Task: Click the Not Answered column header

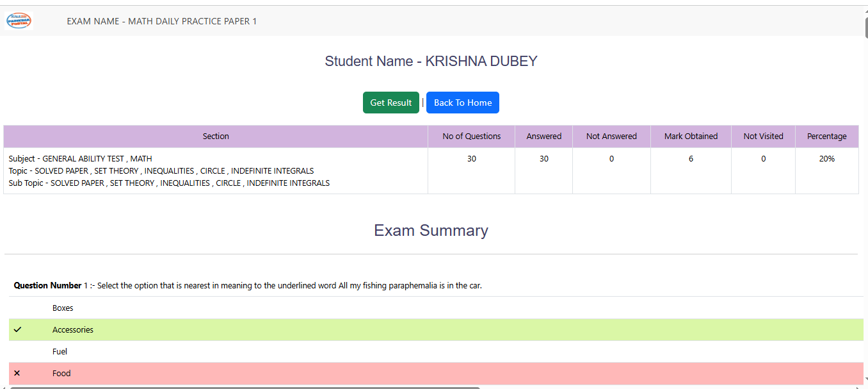Action: pyautogui.click(x=611, y=137)
